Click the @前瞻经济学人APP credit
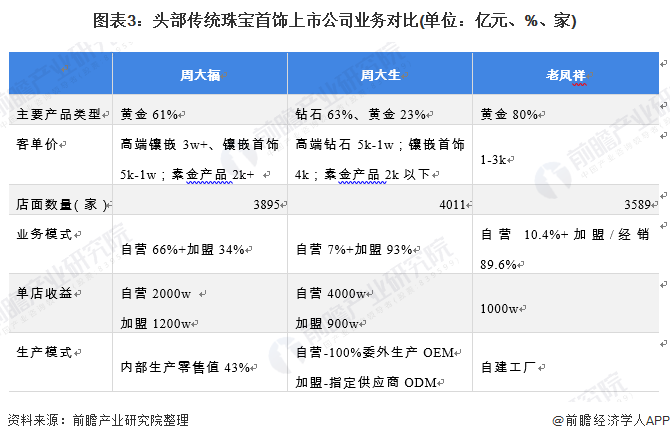Viewport: 670px width, 441px height. [611, 420]
